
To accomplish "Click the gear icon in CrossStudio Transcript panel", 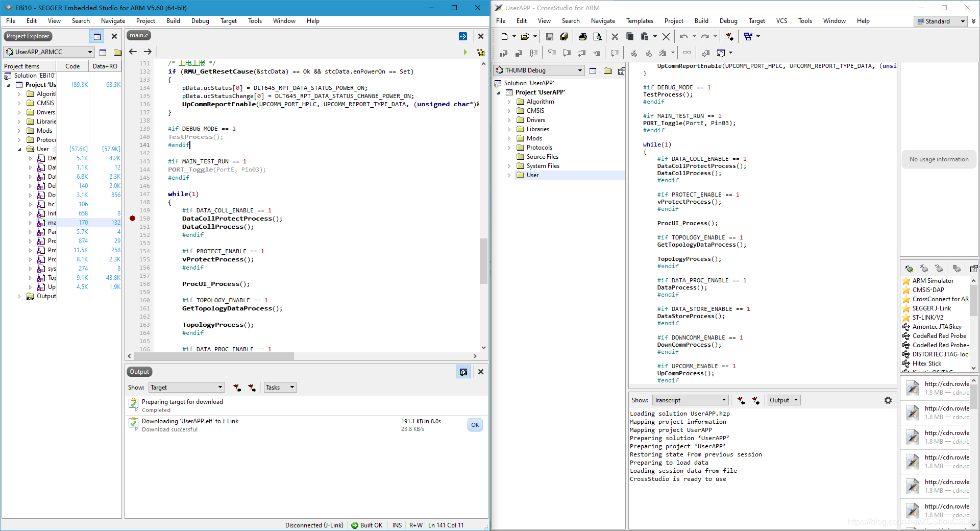I will [x=888, y=400].
